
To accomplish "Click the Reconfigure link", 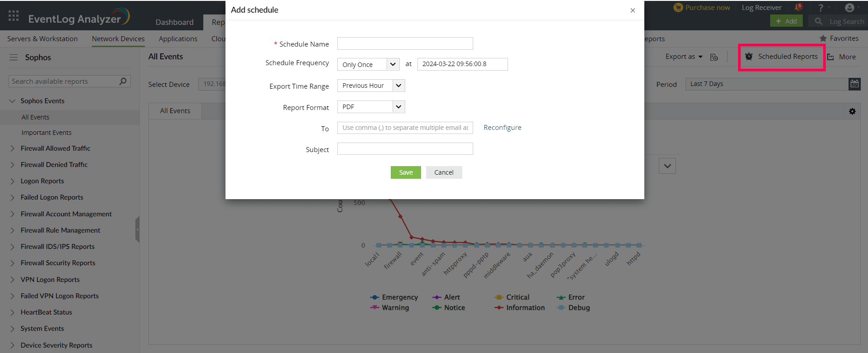I will pyautogui.click(x=502, y=128).
